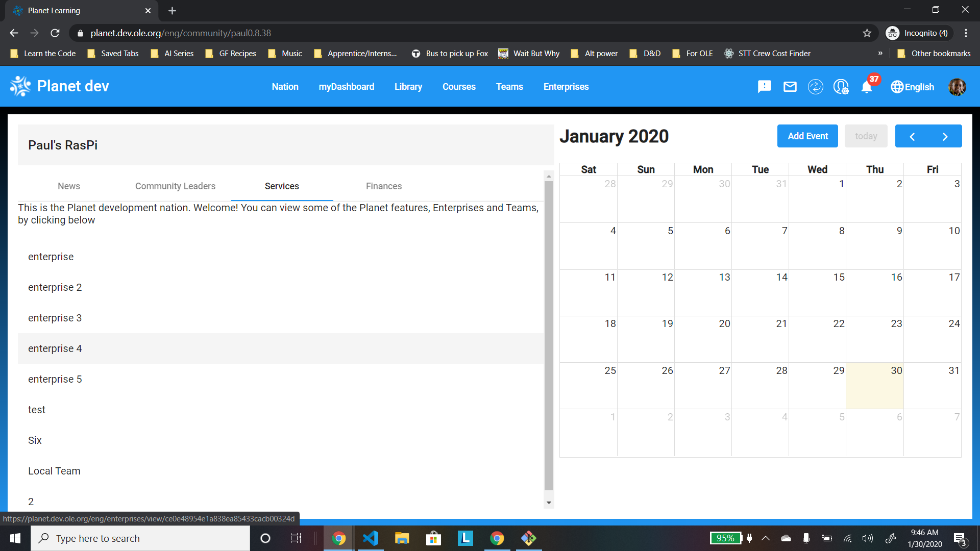The width and height of the screenshot is (980, 551).
Task: Open the Courses menu item
Action: (458, 87)
